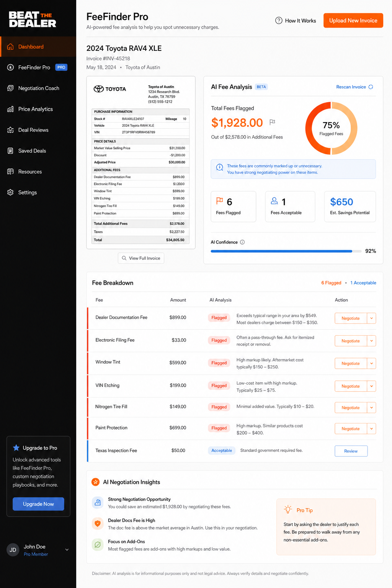
Task: Click the Pro Member label
Action: tap(36, 554)
